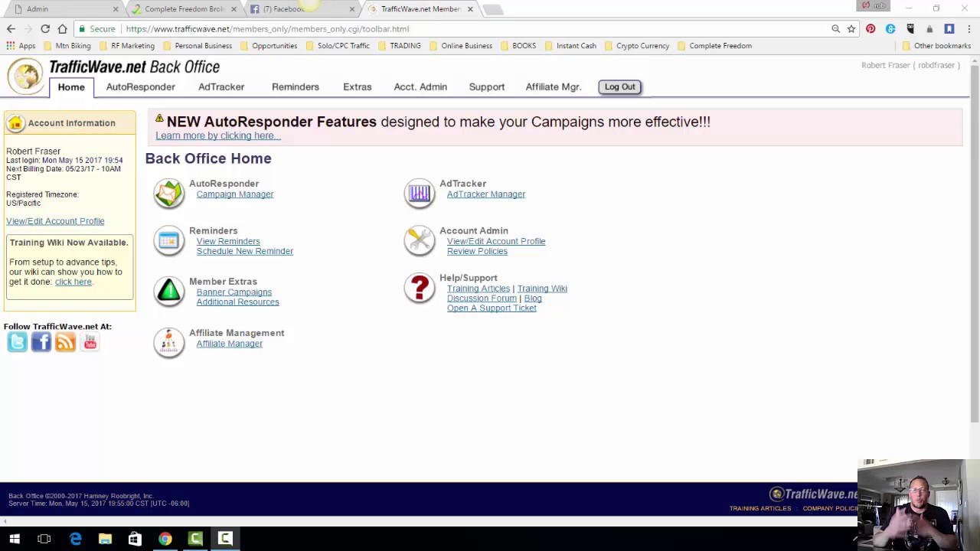Open the Crypto Currency bookmarks folder
The image size is (980, 551).
click(637, 46)
